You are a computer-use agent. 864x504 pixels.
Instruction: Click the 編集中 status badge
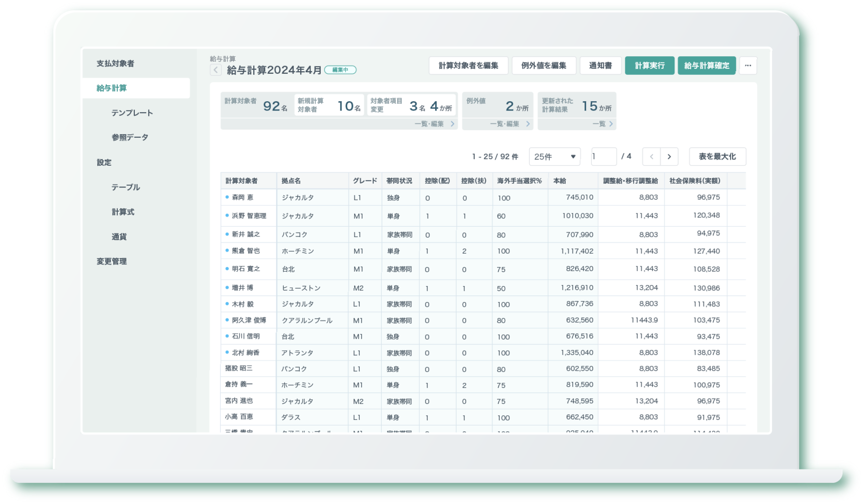point(340,70)
